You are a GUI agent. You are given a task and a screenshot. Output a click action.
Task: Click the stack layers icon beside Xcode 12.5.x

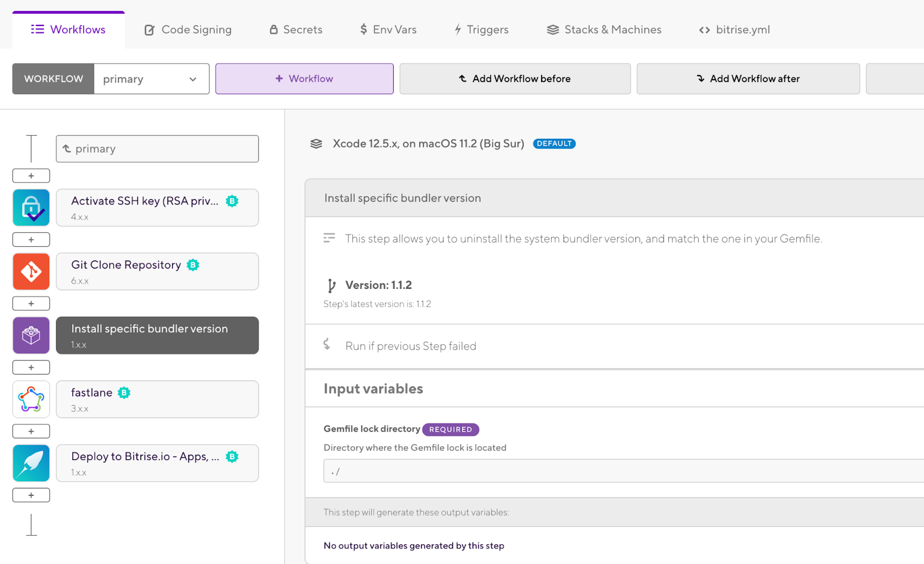coord(316,144)
